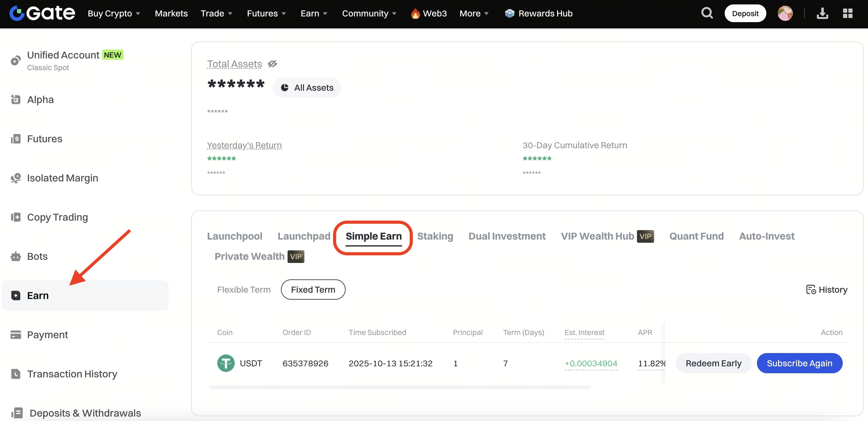
Task: Select Flexible Term option
Action: point(244,290)
